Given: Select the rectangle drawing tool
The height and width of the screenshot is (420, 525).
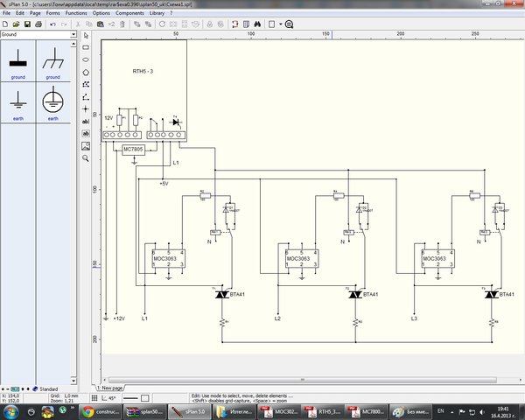Looking at the screenshot, I should [86, 47].
